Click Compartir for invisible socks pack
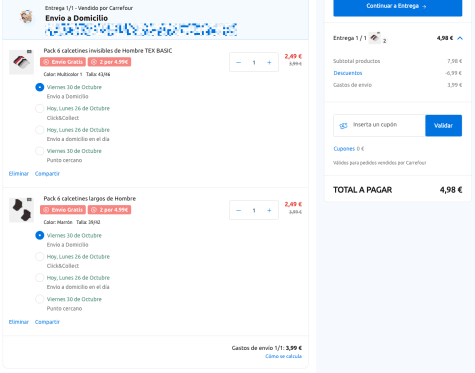The width and height of the screenshot is (475, 373). [x=47, y=174]
